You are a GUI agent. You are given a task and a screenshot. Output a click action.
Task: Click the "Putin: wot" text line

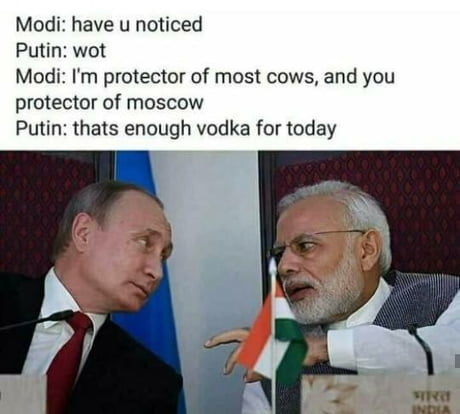61,51
